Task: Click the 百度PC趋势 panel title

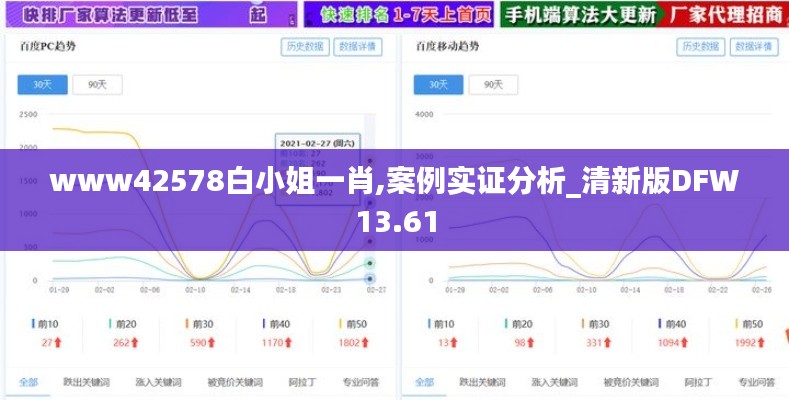Action: (48, 46)
